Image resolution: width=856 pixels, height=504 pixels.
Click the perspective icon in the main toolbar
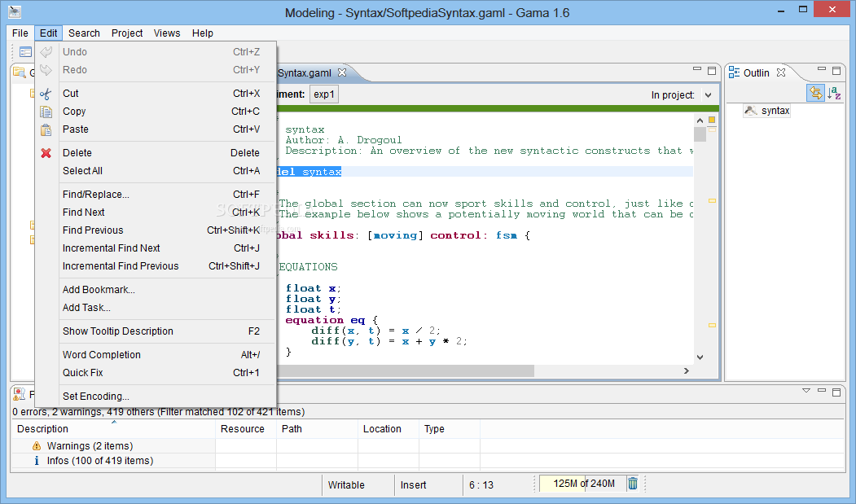[26, 52]
